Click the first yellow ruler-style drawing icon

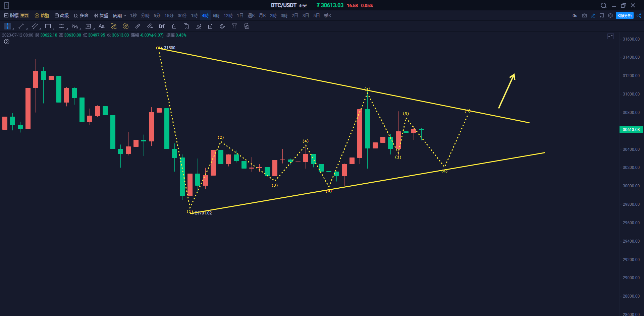114,26
